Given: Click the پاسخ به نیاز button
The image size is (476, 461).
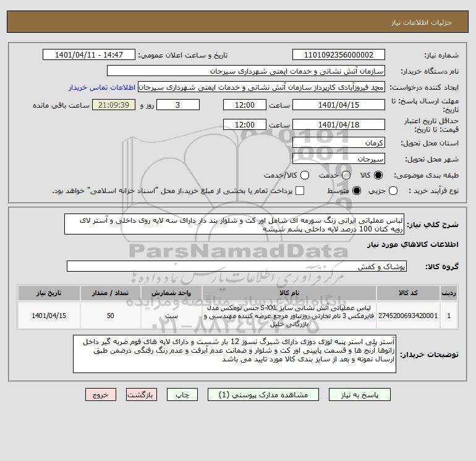Looking at the screenshot, I should (x=359, y=395).
